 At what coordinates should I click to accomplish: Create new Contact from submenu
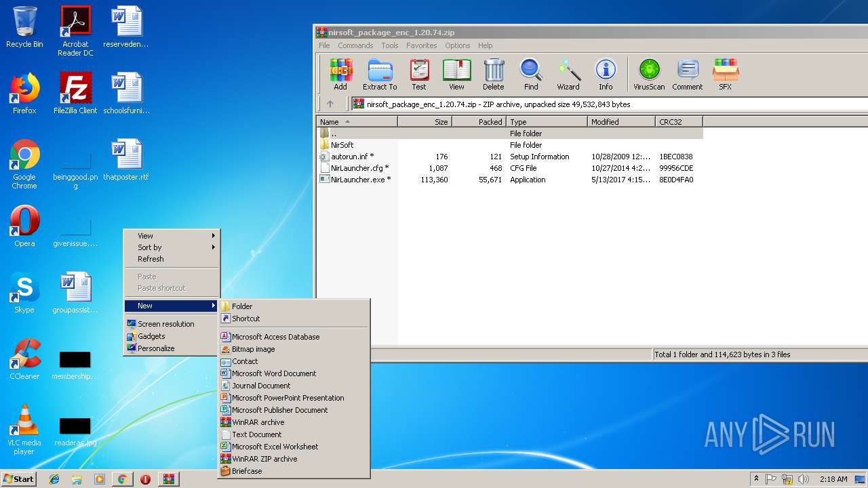[x=294, y=361]
